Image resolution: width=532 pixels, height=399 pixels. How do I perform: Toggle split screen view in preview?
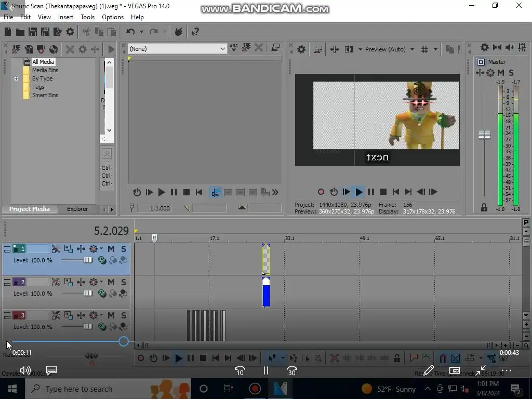tap(349, 49)
